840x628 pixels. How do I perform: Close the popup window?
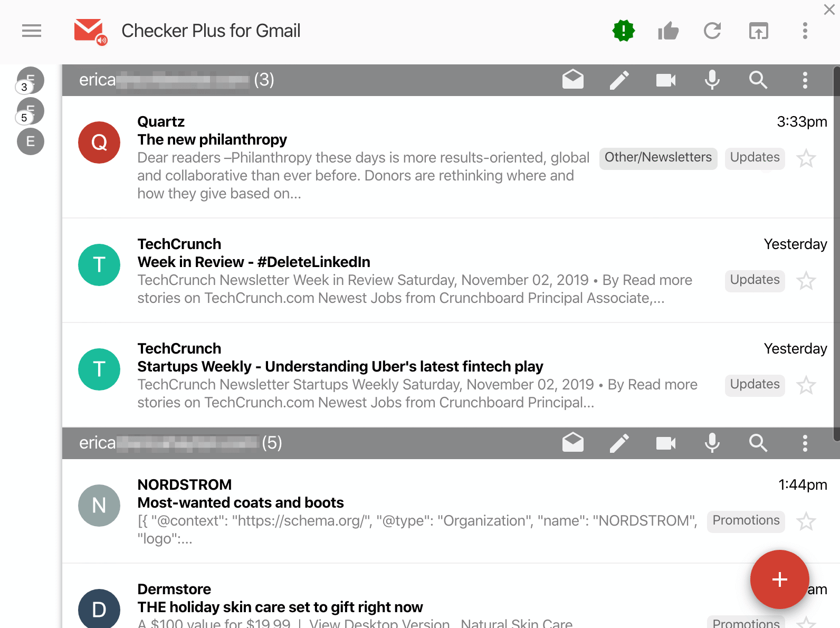point(829,9)
